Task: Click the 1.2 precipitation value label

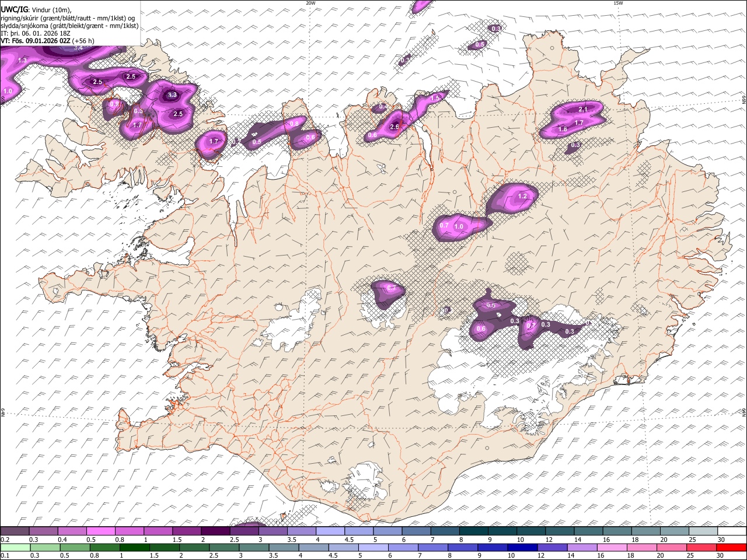Action: pos(522,196)
